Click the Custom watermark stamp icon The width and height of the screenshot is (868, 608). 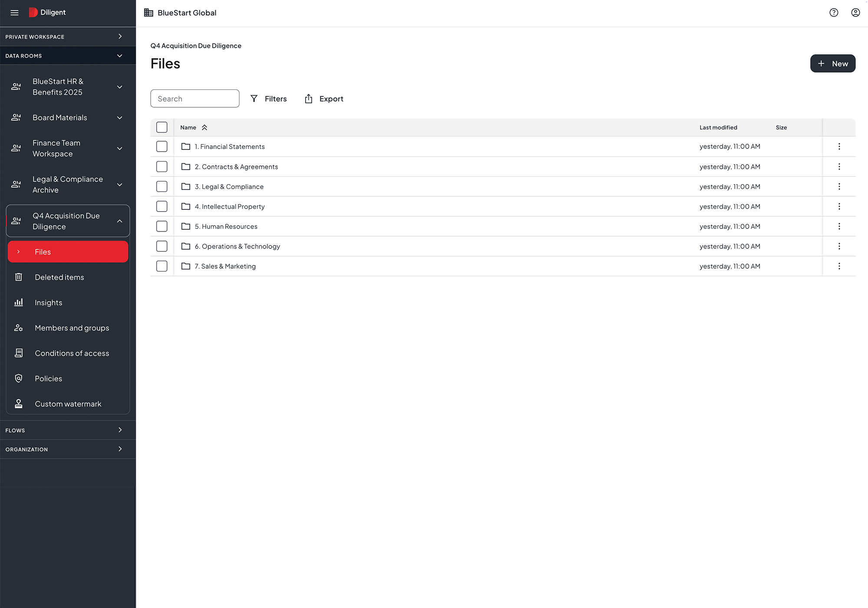[x=19, y=404]
